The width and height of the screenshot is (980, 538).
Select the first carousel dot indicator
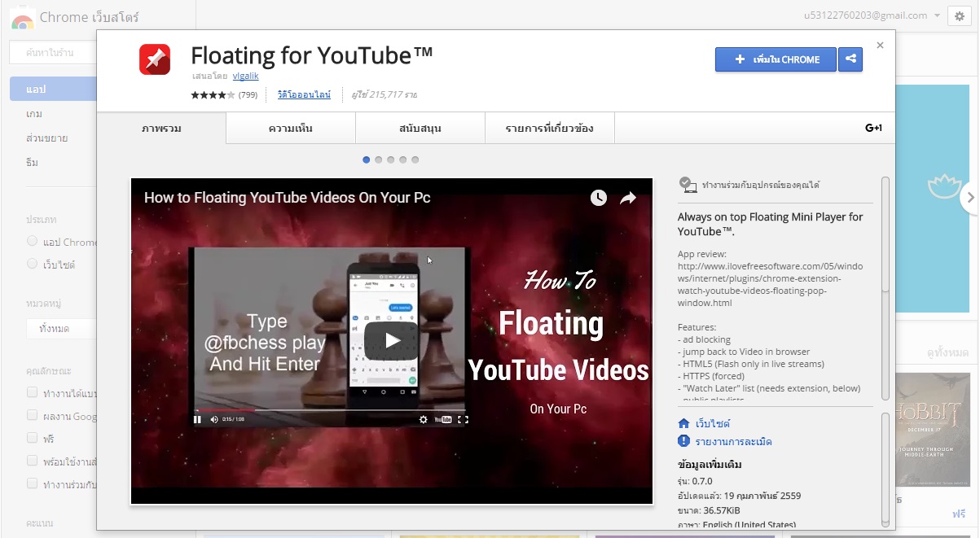click(367, 160)
